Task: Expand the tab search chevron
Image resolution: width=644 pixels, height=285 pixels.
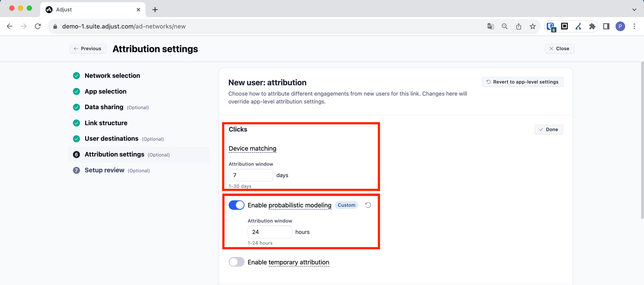Action: pyautogui.click(x=634, y=10)
